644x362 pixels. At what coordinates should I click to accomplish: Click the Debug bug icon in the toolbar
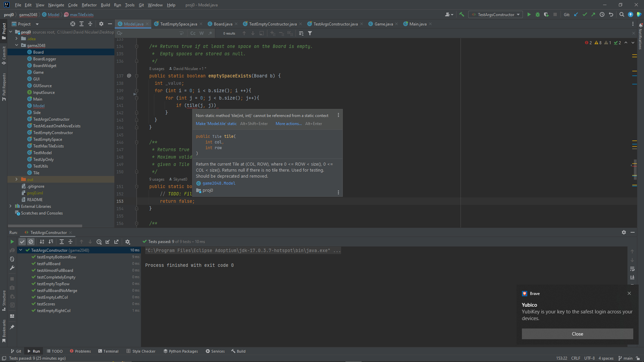click(538, 14)
